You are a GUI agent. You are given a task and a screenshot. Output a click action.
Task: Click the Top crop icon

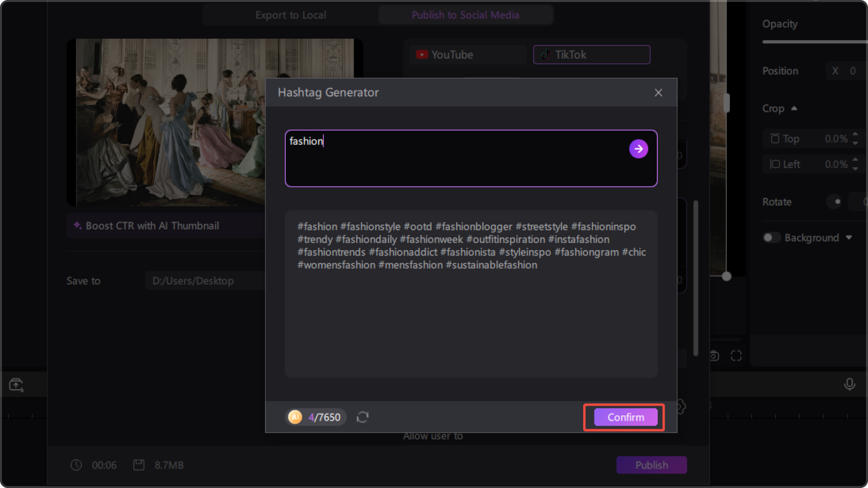(775, 139)
